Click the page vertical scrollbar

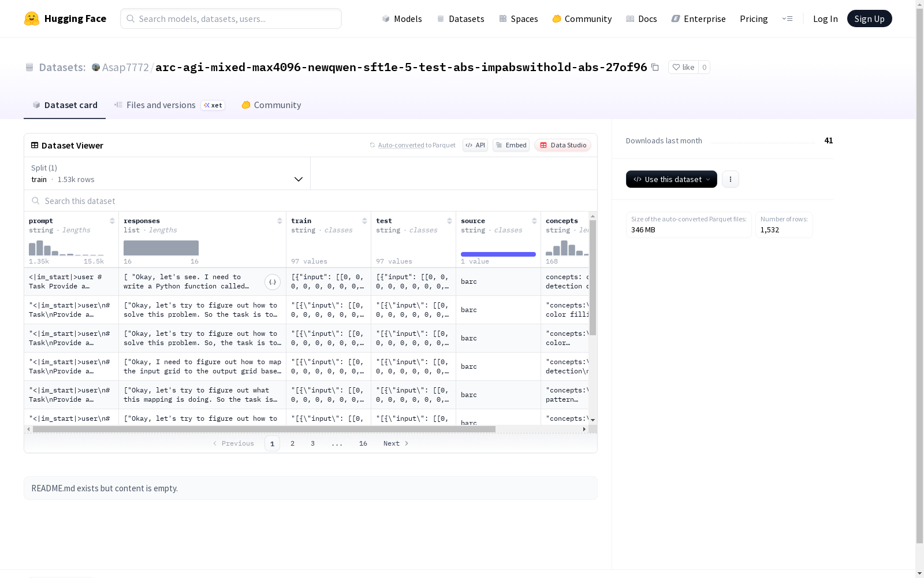(x=919, y=275)
